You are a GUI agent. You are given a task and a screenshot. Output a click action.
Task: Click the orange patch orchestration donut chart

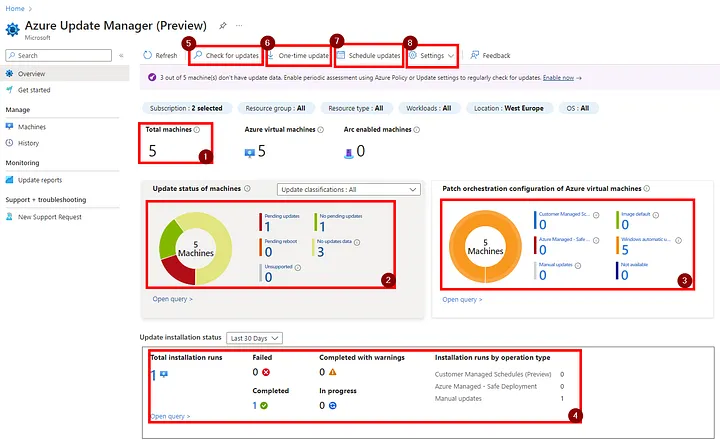(485, 245)
